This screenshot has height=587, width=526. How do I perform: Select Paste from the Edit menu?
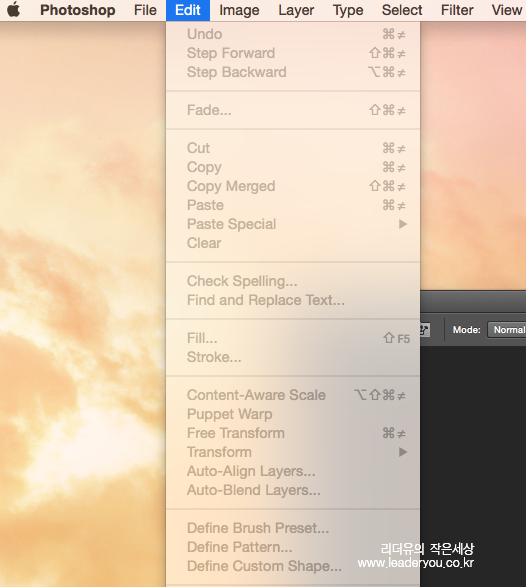pos(293,205)
